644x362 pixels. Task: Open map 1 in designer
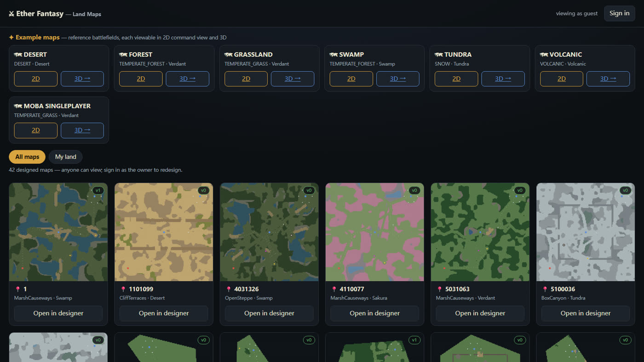pyautogui.click(x=58, y=313)
